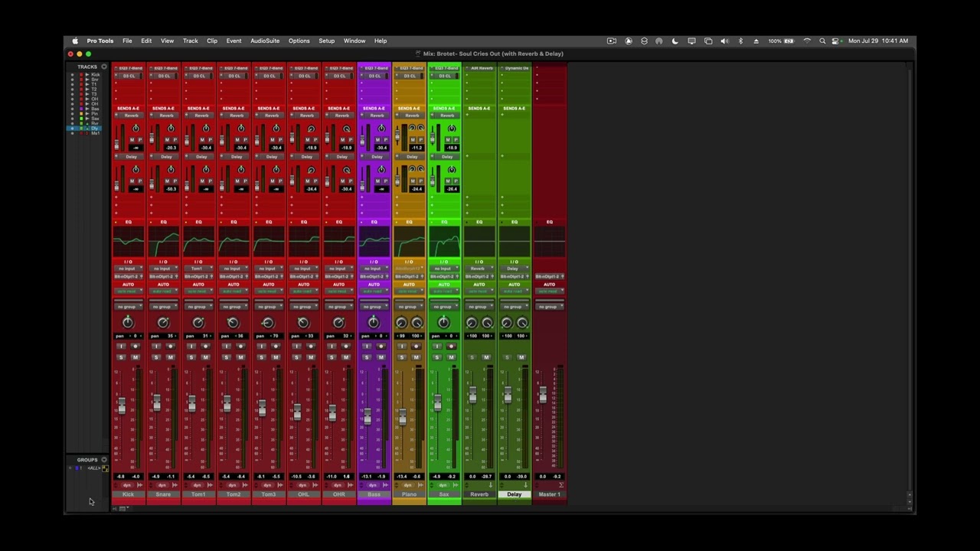Open the Kick track input selector

point(128,269)
